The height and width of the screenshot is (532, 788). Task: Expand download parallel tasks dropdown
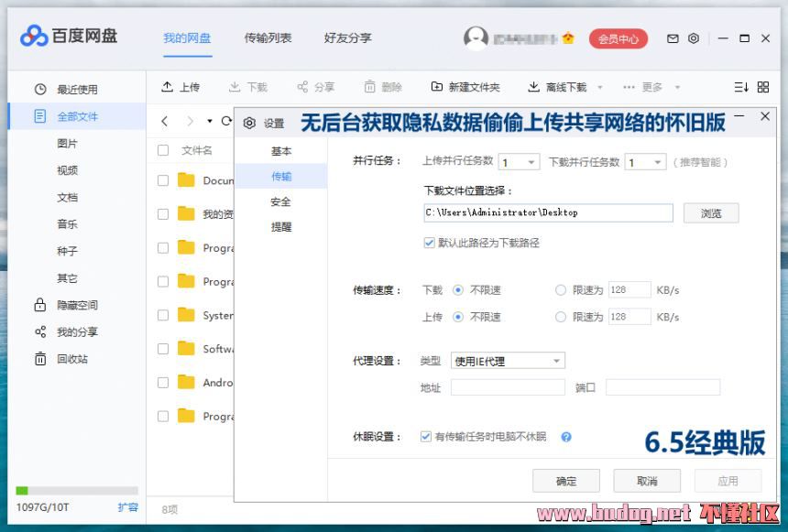[x=645, y=162]
